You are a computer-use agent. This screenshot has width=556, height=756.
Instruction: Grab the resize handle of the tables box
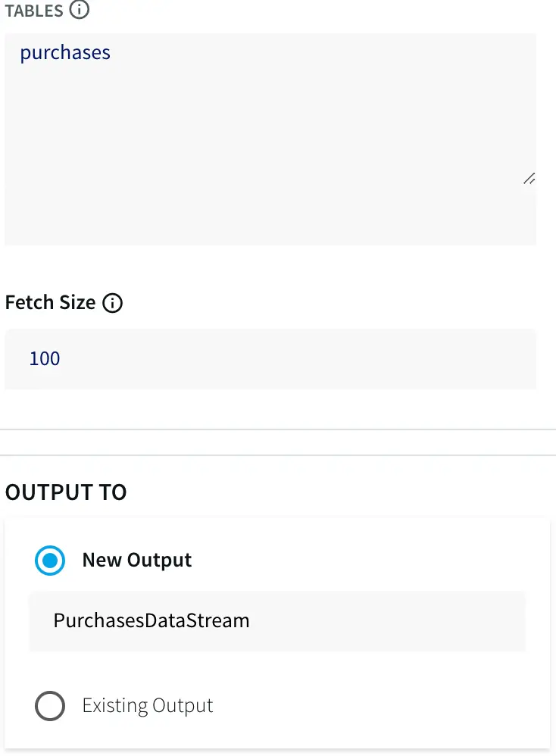pos(529,179)
